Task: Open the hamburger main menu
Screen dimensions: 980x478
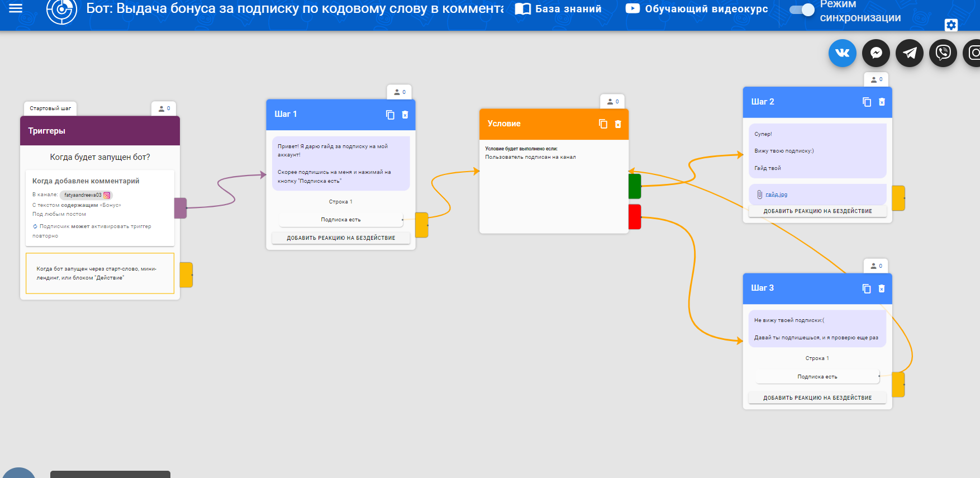Action: 16,8
